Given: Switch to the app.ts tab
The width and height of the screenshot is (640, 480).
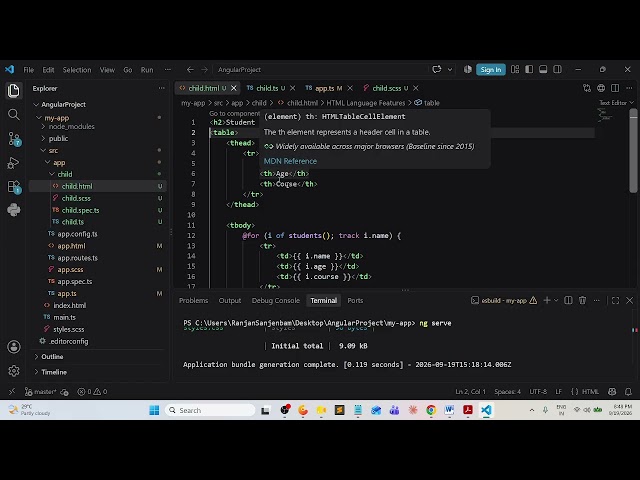Looking at the screenshot, I should [x=324, y=88].
